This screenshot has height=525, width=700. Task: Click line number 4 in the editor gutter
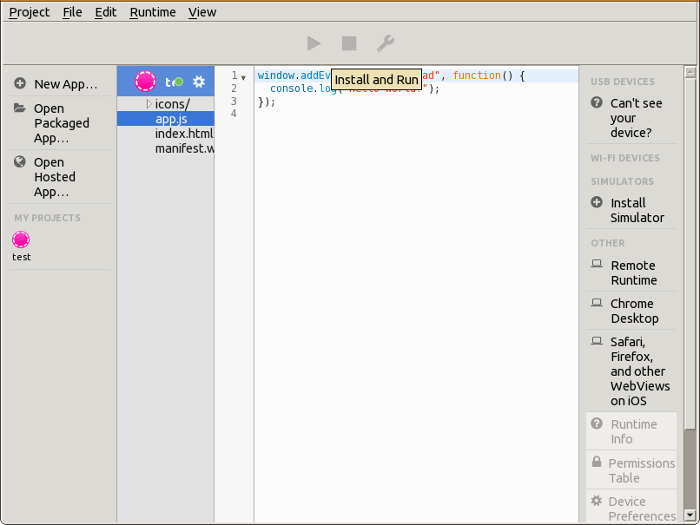233,113
